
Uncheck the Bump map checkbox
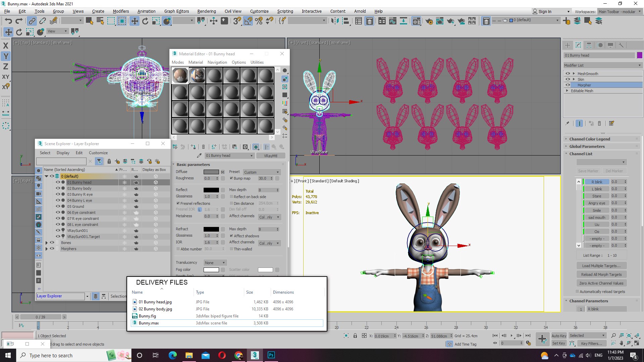coord(231,178)
